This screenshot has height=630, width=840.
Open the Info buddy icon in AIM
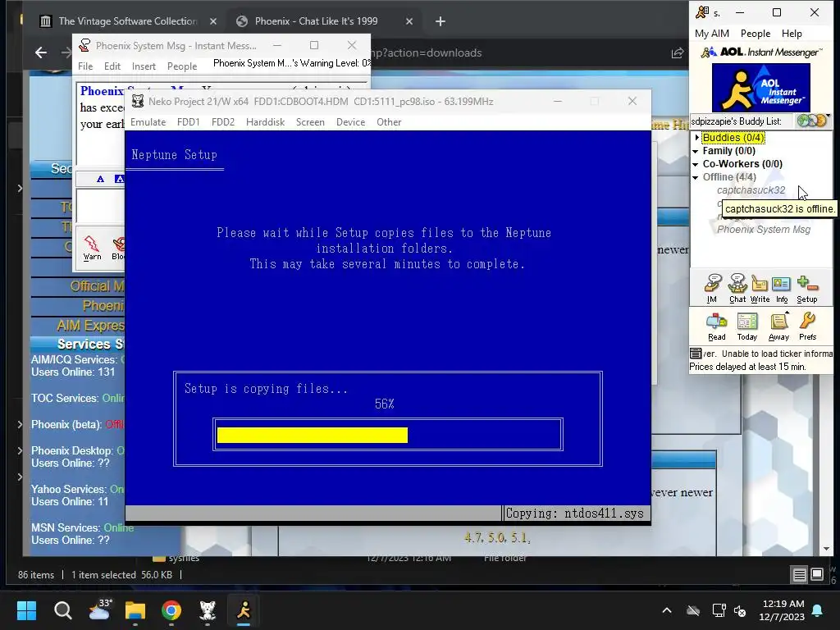click(782, 288)
